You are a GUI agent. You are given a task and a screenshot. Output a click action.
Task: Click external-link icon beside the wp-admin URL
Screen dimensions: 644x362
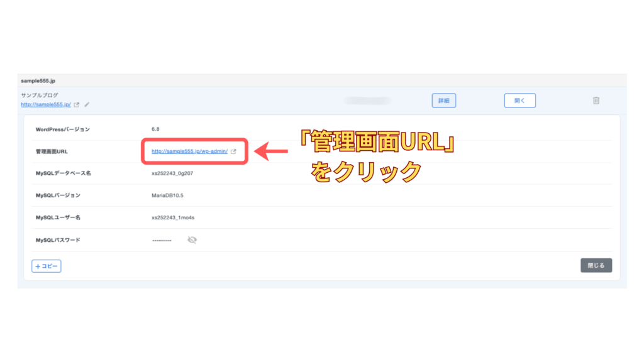tap(234, 151)
